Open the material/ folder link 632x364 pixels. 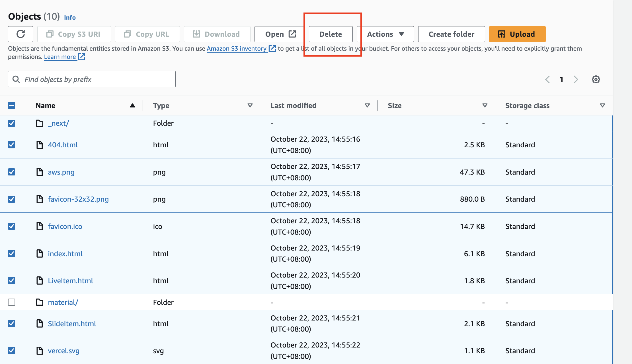(63, 302)
